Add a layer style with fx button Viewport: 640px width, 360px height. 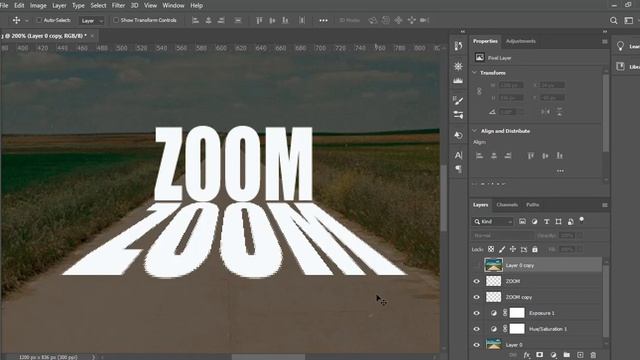[527, 355]
